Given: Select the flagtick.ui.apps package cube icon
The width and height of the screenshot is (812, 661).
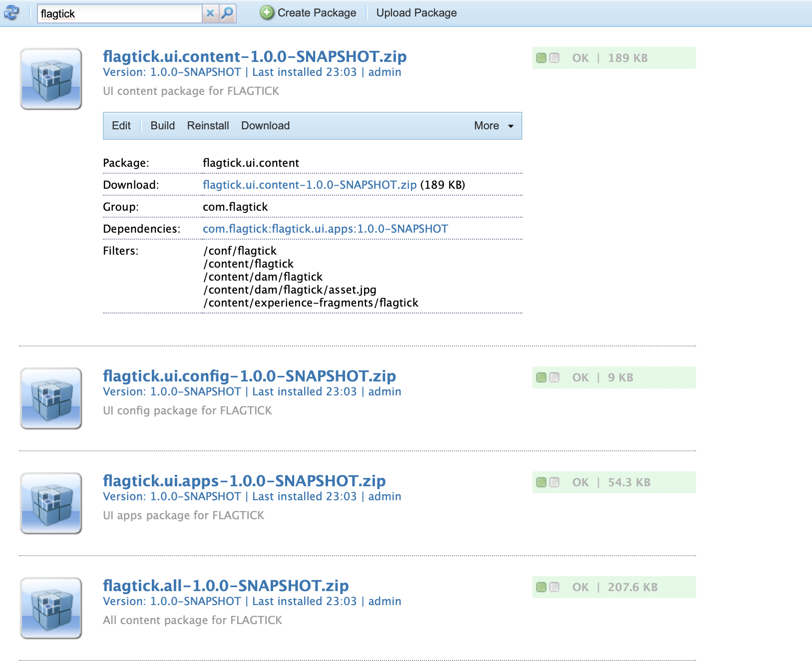Looking at the screenshot, I should [51, 503].
